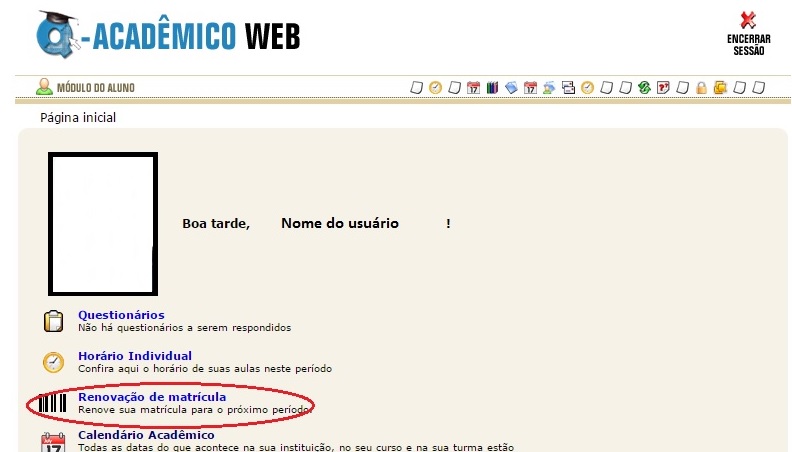Click the barcode icon beside Renovação de matrícula
This screenshot has height=452, width=792.
click(53, 403)
